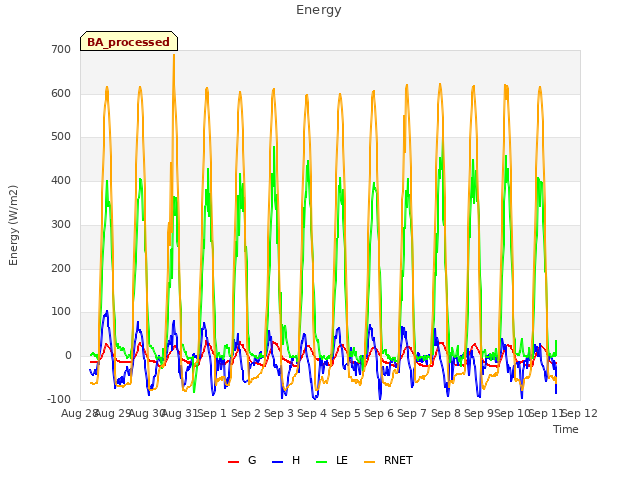This screenshot has height=480, width=640.
Task: Toggle the RNET series legend entry
Action: click(x=388, y=460)
